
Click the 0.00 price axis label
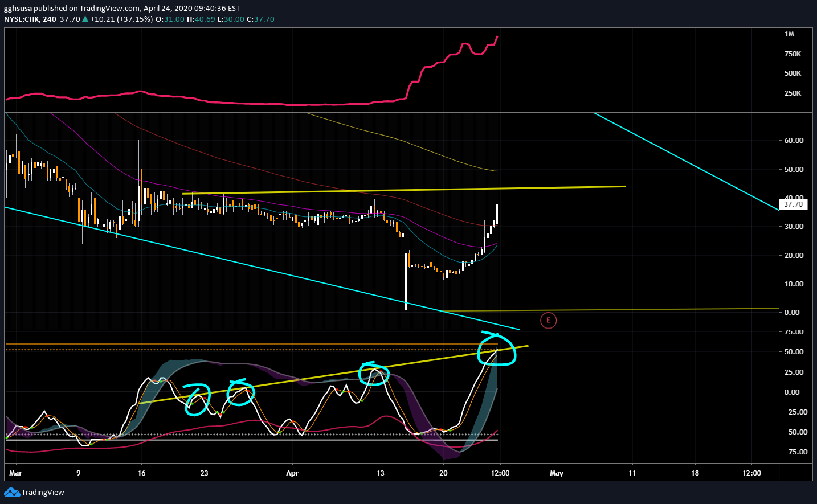792,312
